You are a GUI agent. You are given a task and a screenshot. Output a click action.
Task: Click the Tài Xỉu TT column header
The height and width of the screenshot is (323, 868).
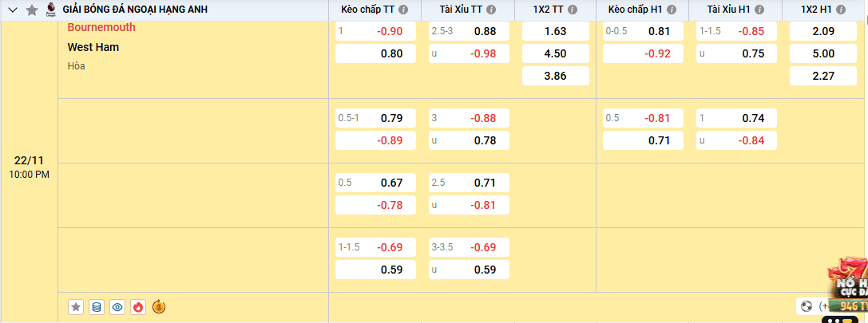point(461,10)
